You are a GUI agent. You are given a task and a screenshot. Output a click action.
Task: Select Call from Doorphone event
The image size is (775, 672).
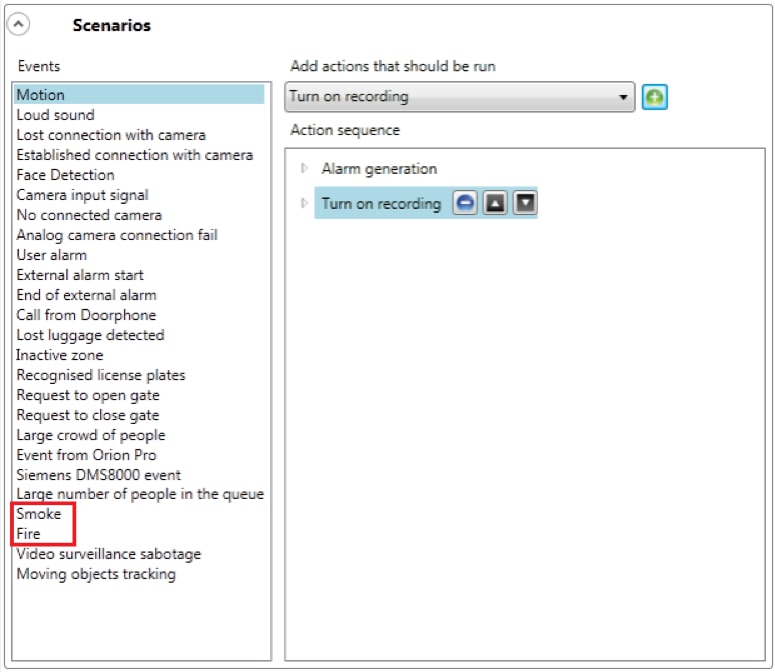point(86,315)
